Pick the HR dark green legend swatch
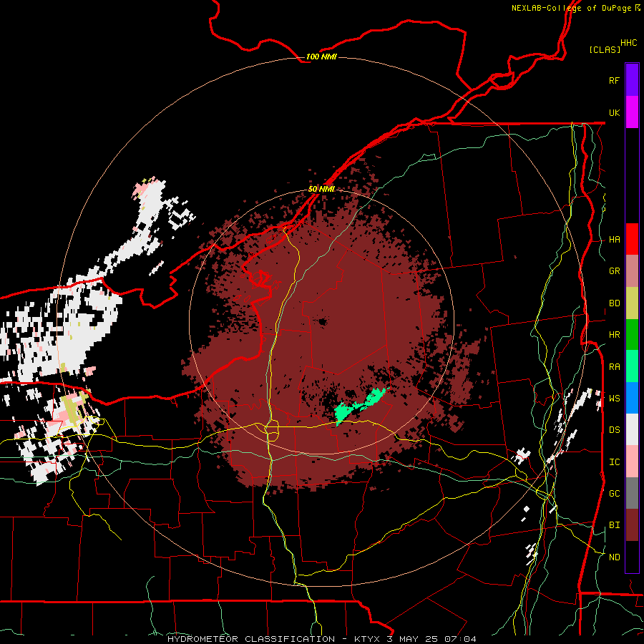644x644 pixels. point(632,335)
